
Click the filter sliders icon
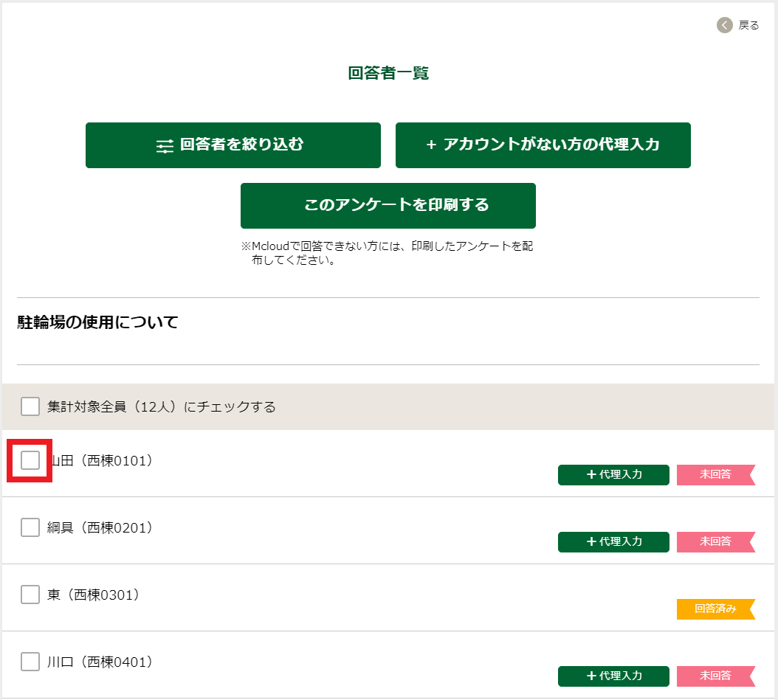pyautogui.click(x=165, y=146)
